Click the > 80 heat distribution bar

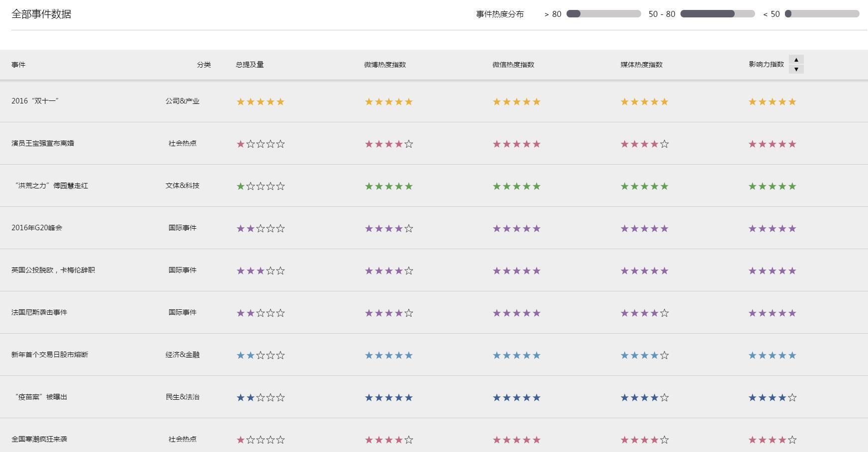point(603,14)
